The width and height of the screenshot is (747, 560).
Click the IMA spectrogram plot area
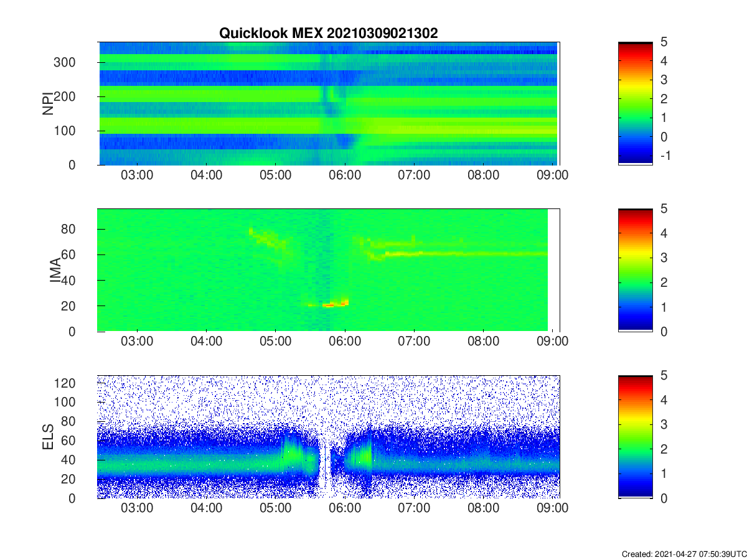(328, 270)
